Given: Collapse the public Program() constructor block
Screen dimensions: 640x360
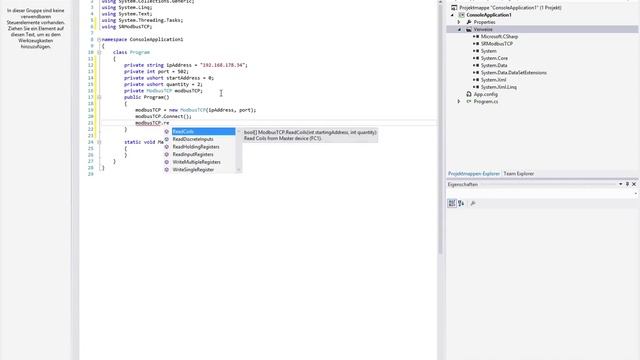Looking at the screenshot, I should coord(99,97).
